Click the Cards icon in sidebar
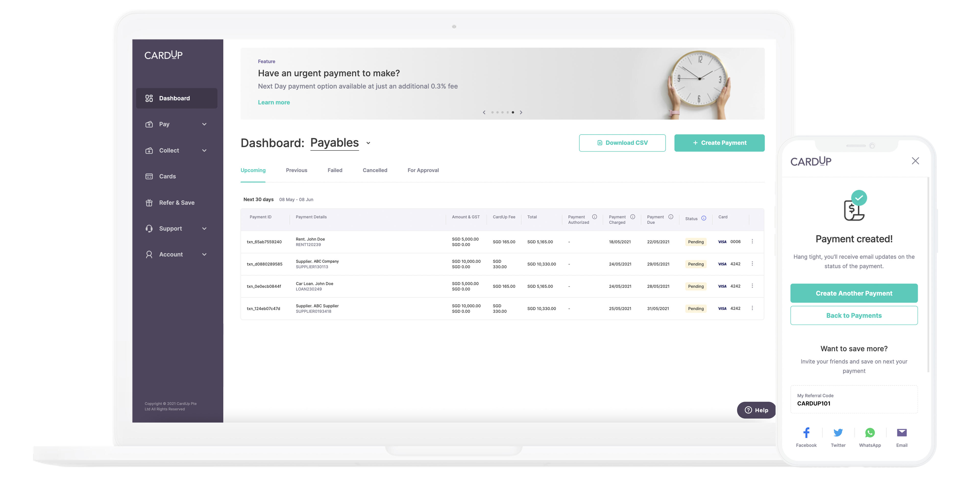Screen dimensions: 980x490 coord(148,176)
